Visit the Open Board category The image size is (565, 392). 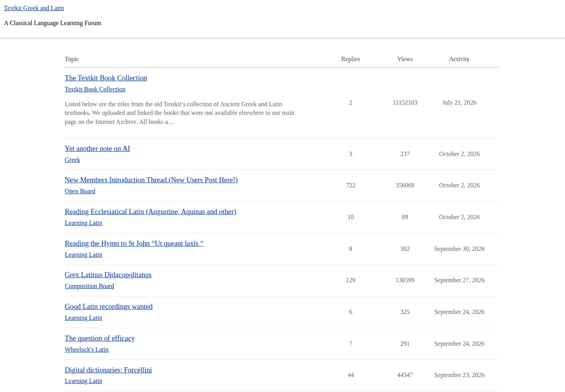pos(80,191)
